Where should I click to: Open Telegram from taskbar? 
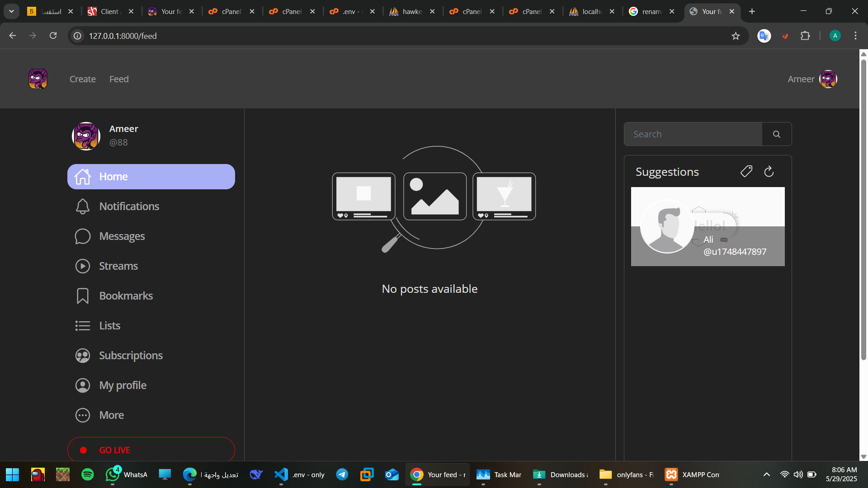point(342,474)
